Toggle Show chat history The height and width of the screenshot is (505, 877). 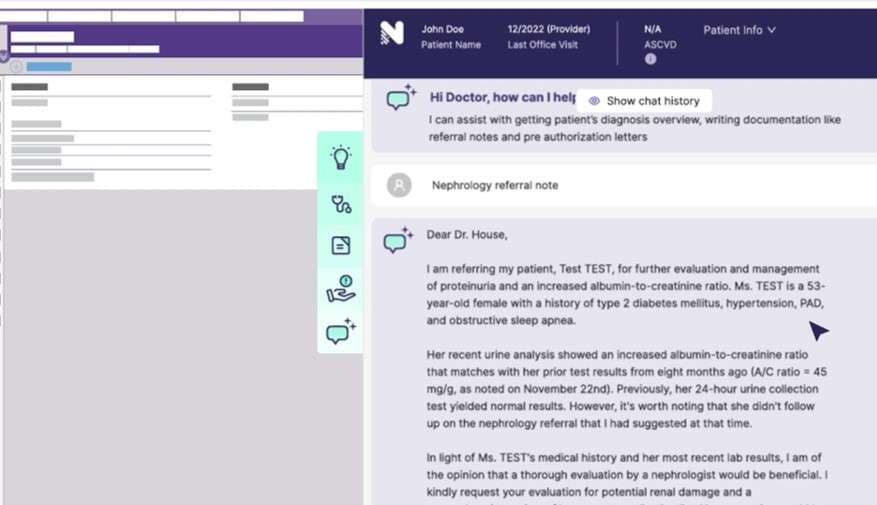coord(644,101)
